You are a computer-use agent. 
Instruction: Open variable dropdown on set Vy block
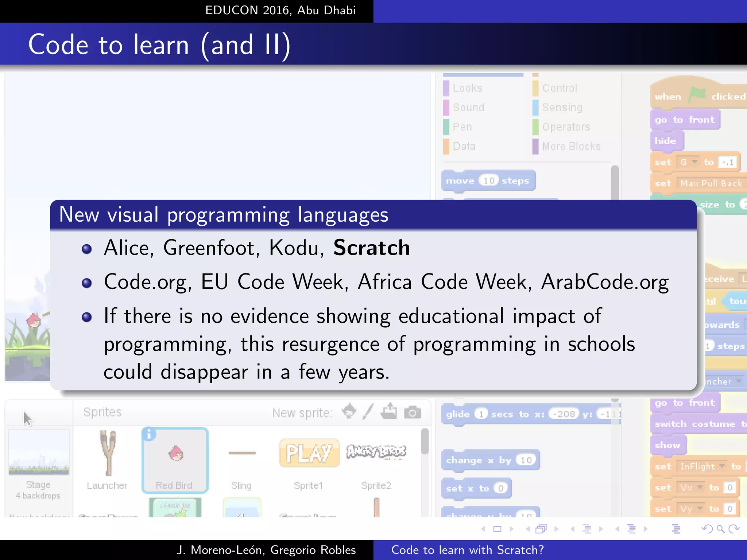tap(700, 508)
